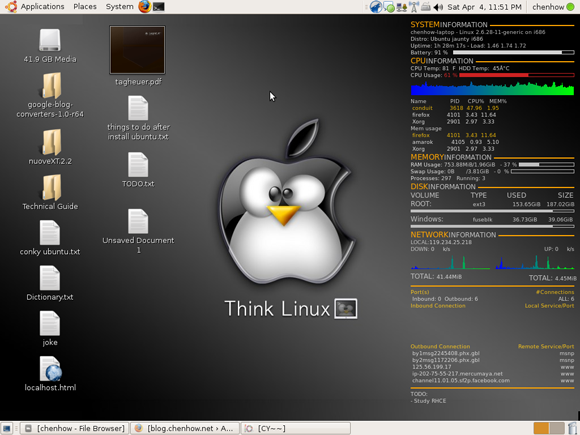Click the Think Linux wallpaper text
The height and width of the screenshot is (435, 580).
click(x=277, y=308)
